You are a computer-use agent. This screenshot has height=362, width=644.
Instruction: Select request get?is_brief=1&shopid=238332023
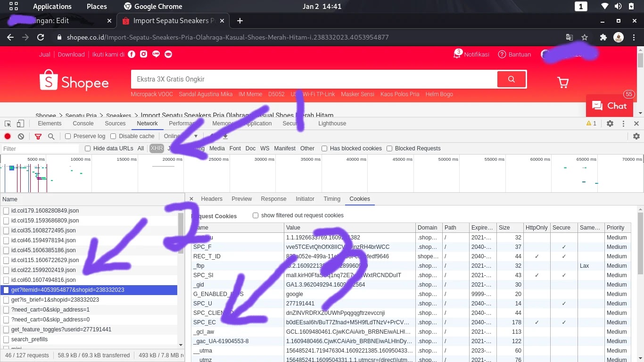click(x=89, y=300)
